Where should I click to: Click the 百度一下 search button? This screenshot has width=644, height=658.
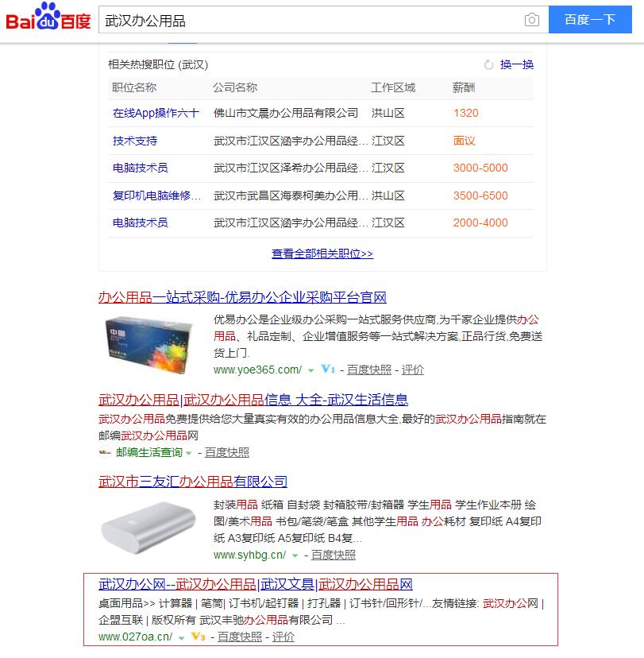[590, 20]
